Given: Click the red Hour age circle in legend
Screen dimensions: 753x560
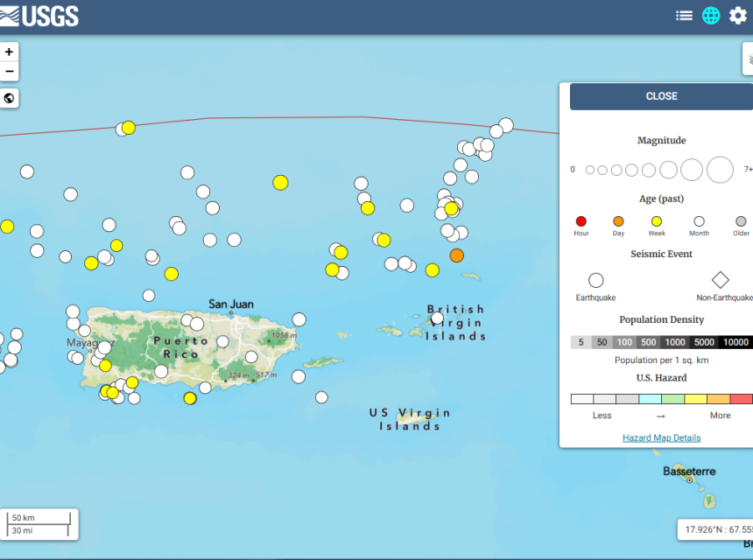Looking at the screenshot, I should pyautogui.click(x=581, y=221).
